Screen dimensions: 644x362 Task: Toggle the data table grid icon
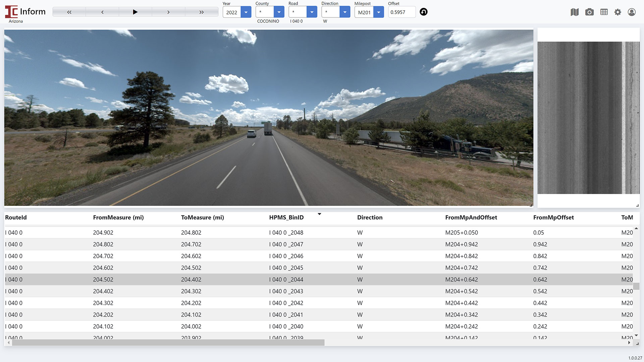click(x=604, y=12)
